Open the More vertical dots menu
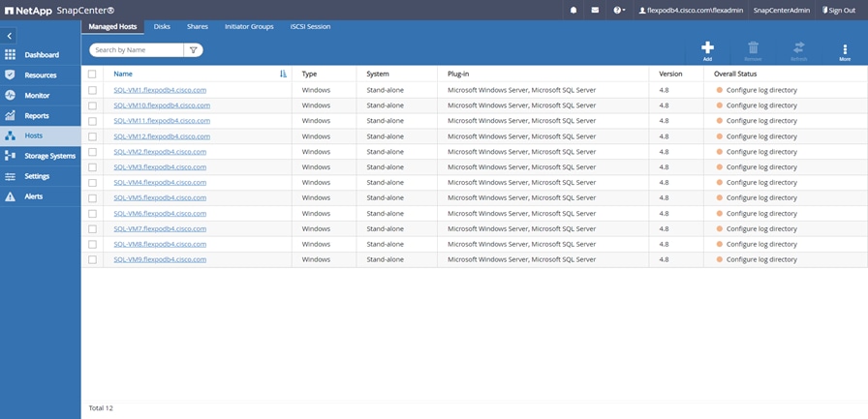Screen dimensions: 868x419 pyautogui.click(x=845, y=51)
